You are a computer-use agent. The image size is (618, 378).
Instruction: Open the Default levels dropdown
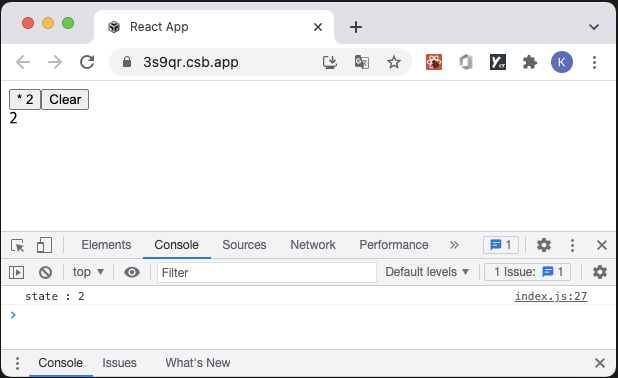click(427, 272)
